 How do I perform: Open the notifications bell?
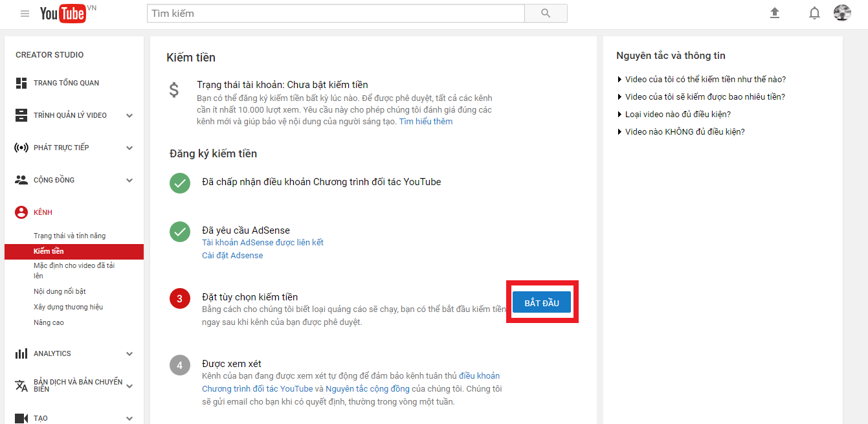coord(814,13)
